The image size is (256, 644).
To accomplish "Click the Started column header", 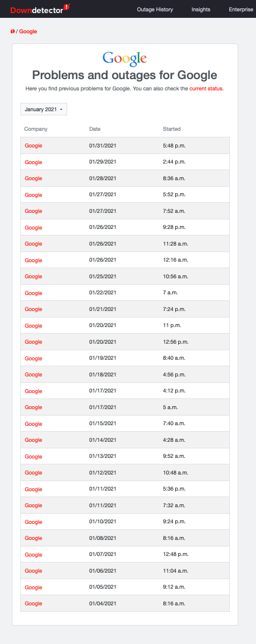I will pos(172,129).
